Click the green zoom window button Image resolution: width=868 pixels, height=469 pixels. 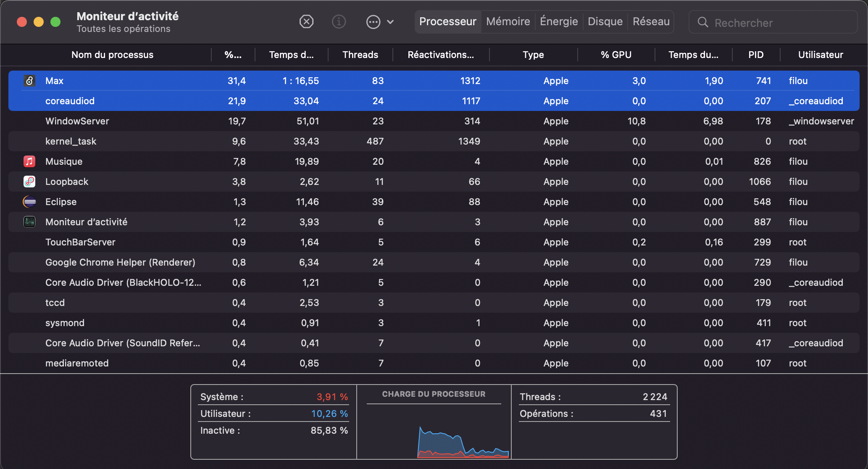coord(55,22)
